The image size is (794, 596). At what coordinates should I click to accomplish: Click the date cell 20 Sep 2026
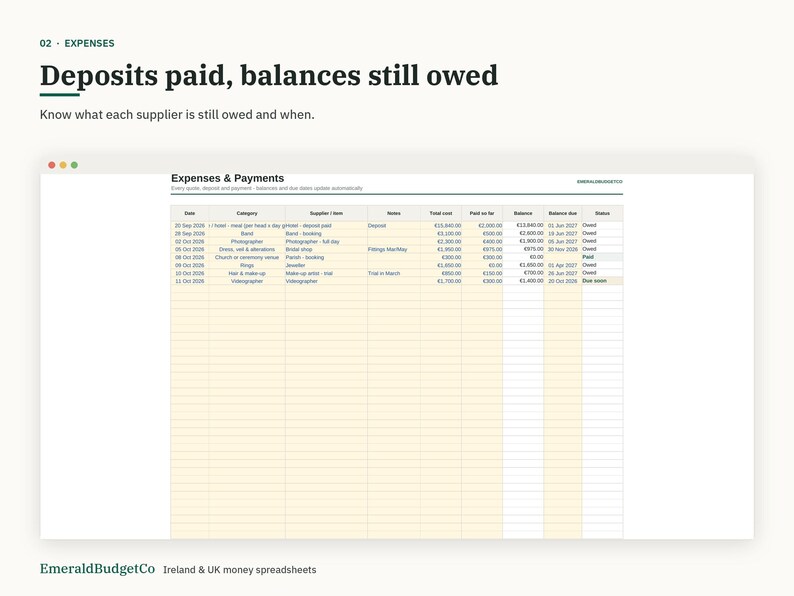190,225
